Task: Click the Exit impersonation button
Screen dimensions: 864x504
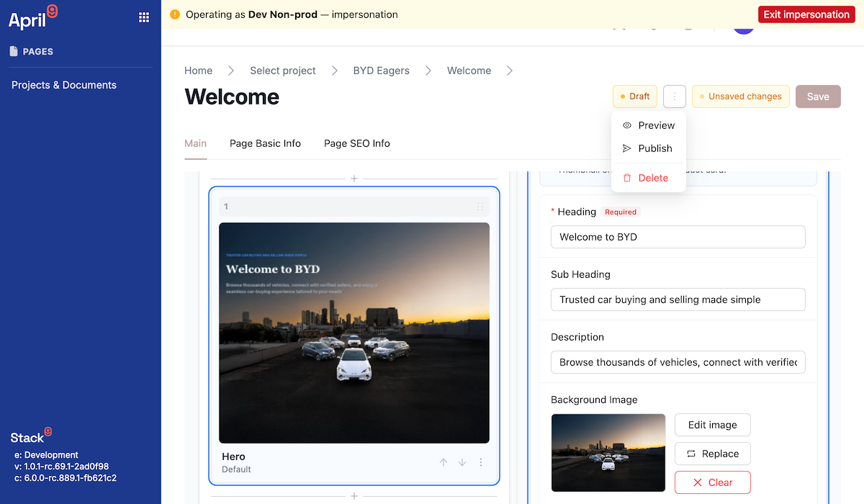Action: click(806, 14)
